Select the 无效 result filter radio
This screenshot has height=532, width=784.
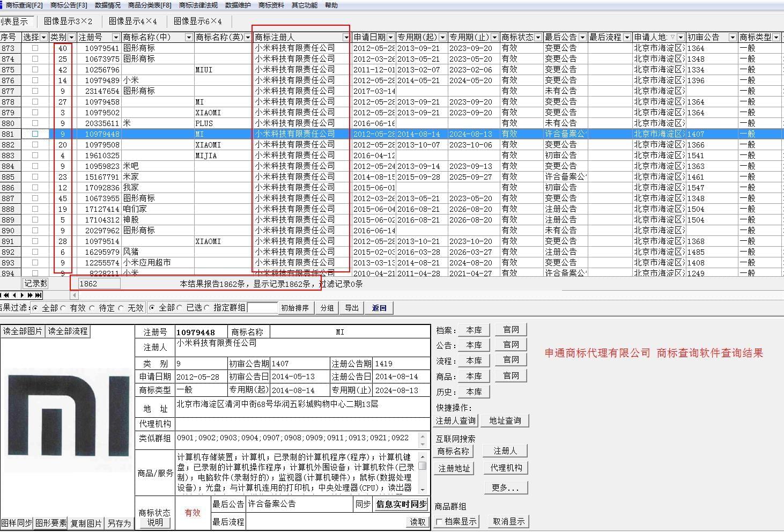pos(121,308)
